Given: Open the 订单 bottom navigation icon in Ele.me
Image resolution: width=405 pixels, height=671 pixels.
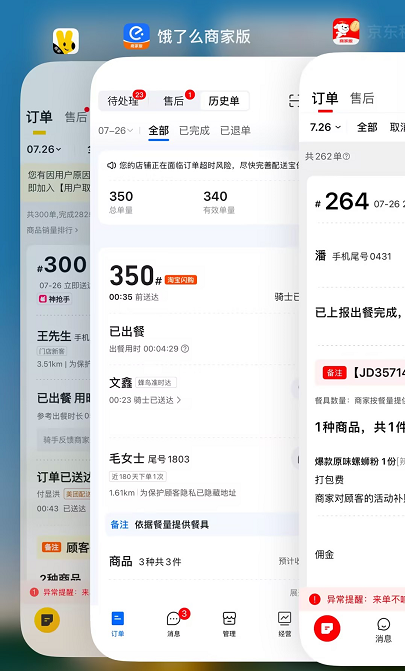Looking at the screenshot, I should (117, 624).
